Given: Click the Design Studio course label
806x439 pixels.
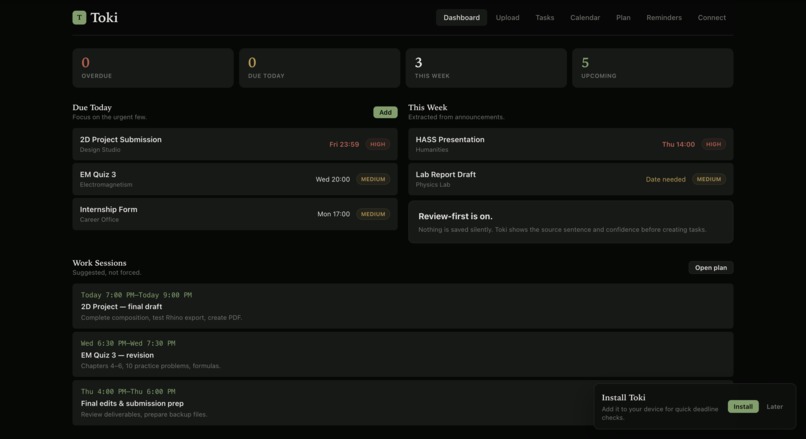Looking at the screenshot, I should [x=100, y=150].
